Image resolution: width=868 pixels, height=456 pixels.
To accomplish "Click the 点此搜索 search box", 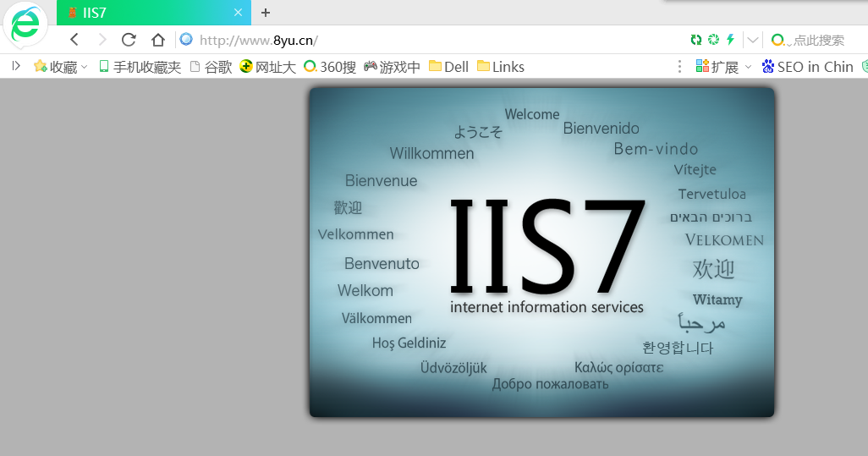I will (819, 41).
